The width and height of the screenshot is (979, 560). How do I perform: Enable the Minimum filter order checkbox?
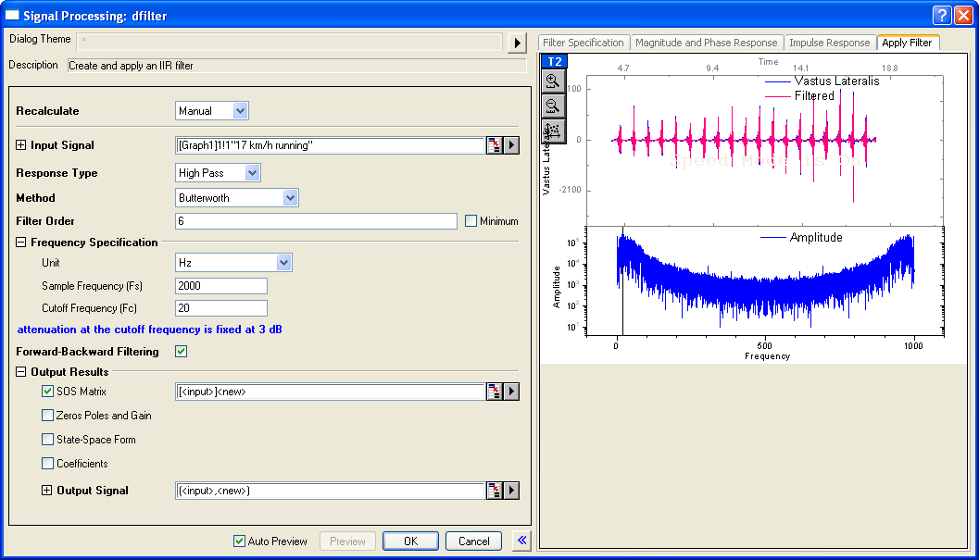click(x=471, y=220)
